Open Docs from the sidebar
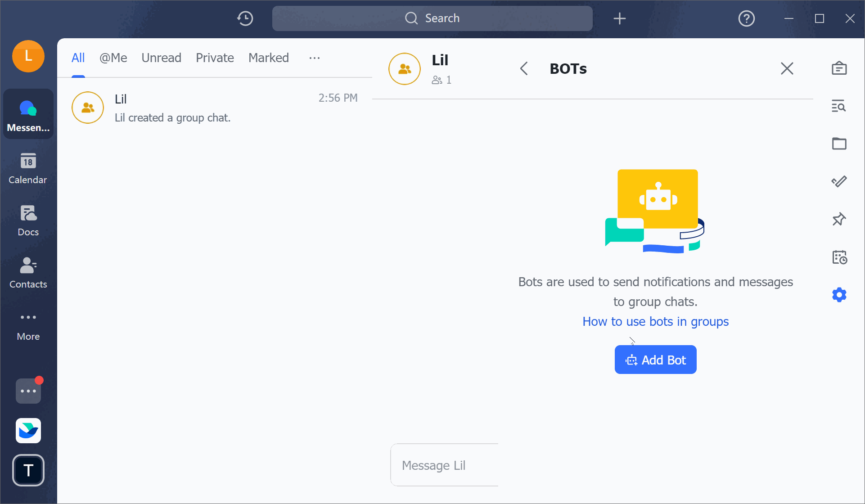This screenshot has width=865, height=504. 28,220
